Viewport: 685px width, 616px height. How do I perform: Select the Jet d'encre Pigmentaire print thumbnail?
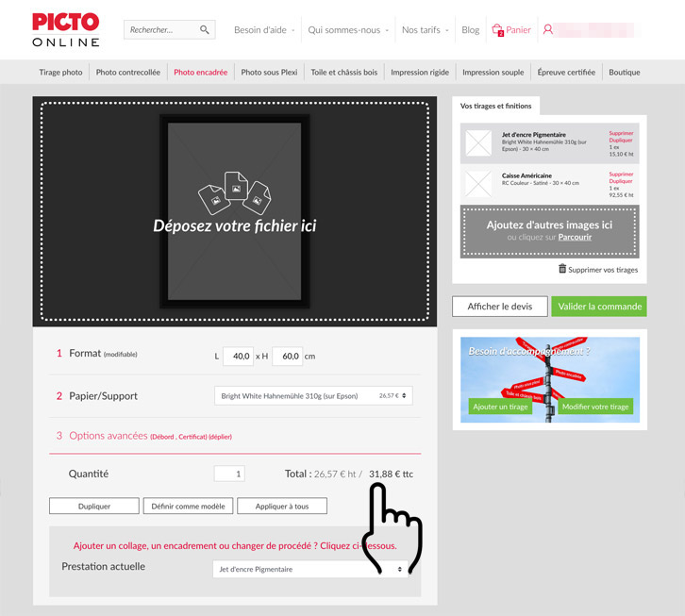478,142
